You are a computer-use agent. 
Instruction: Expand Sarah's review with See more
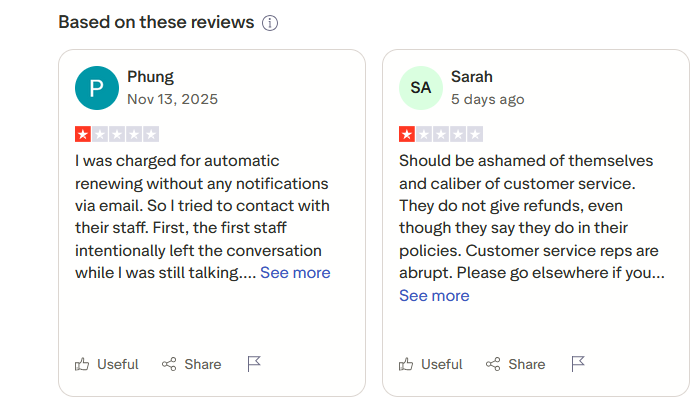click(434, 296)
